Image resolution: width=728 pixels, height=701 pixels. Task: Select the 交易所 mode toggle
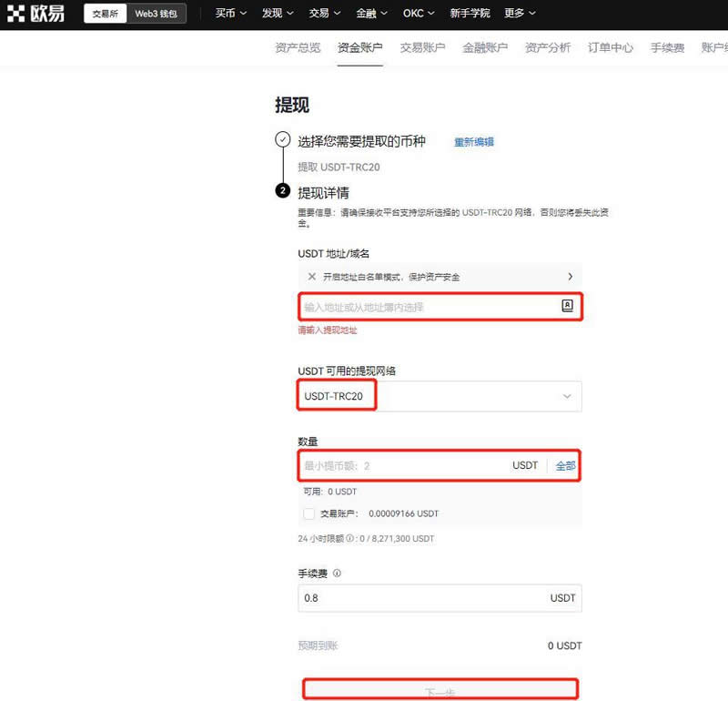104,13
